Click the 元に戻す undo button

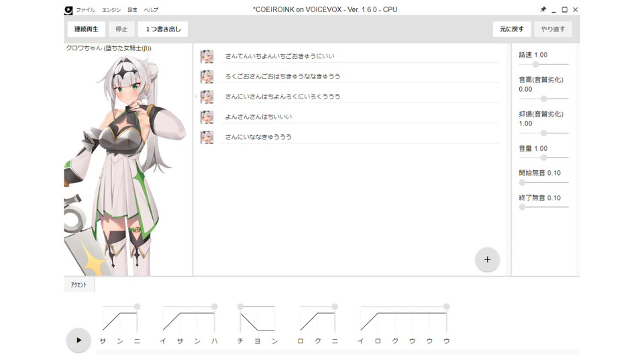click(512, 29)
